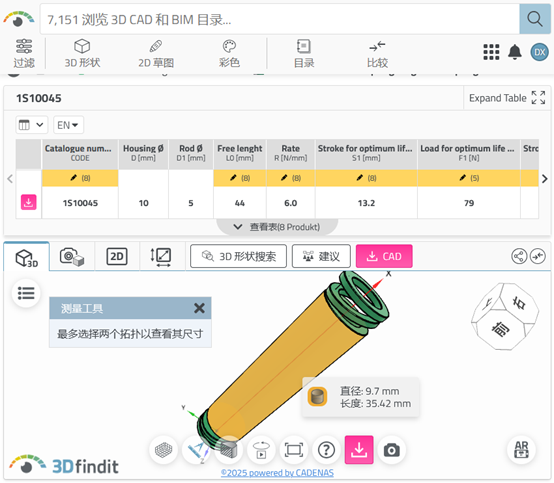Edit Catalogue number filter (8)

80,178
